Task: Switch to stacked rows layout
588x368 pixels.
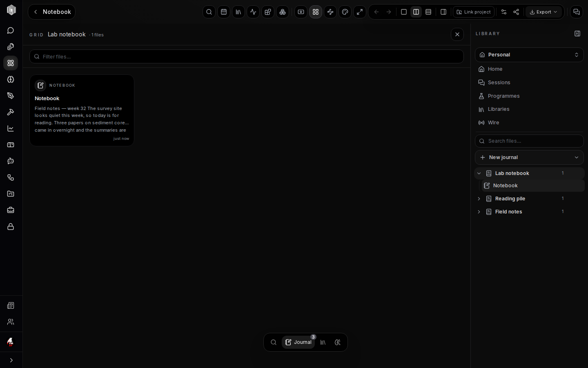Action: (x=428, y=12)
